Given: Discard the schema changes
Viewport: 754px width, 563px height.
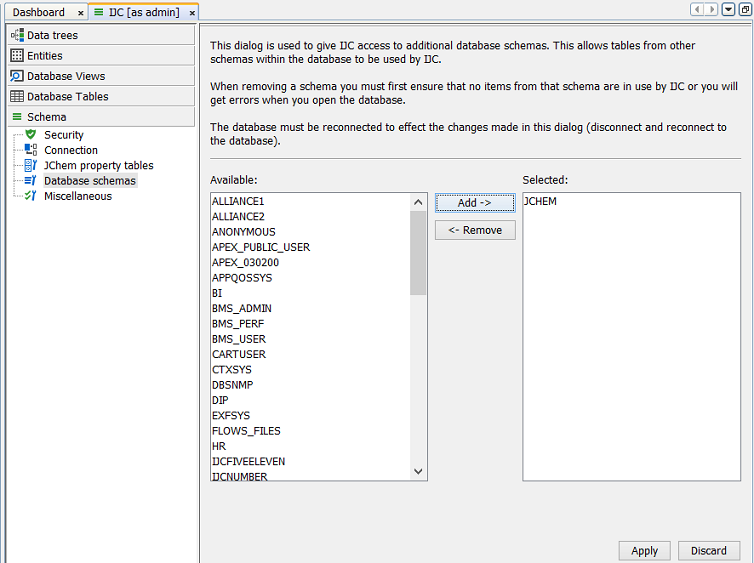Looking at the screenshot, I should [x=708, y=551].
